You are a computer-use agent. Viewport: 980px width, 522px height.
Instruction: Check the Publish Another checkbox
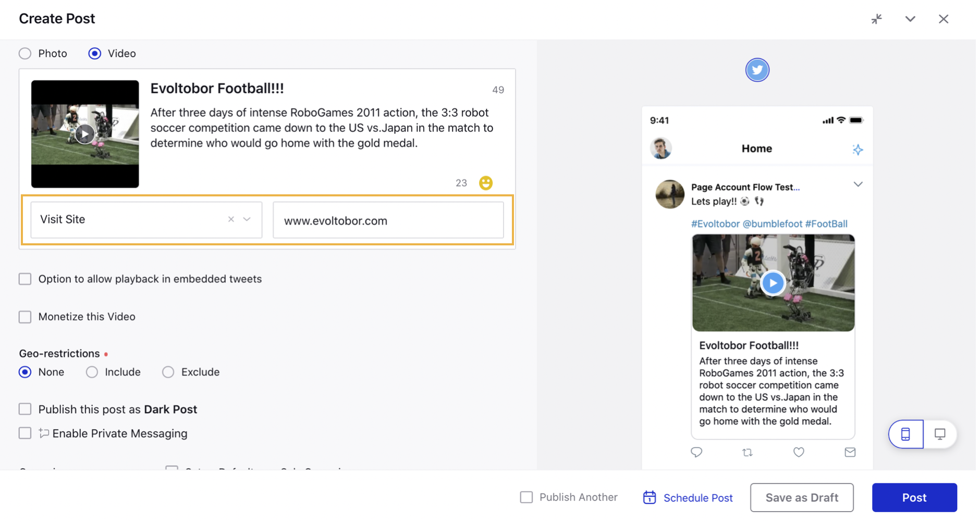tap(526, 497)
